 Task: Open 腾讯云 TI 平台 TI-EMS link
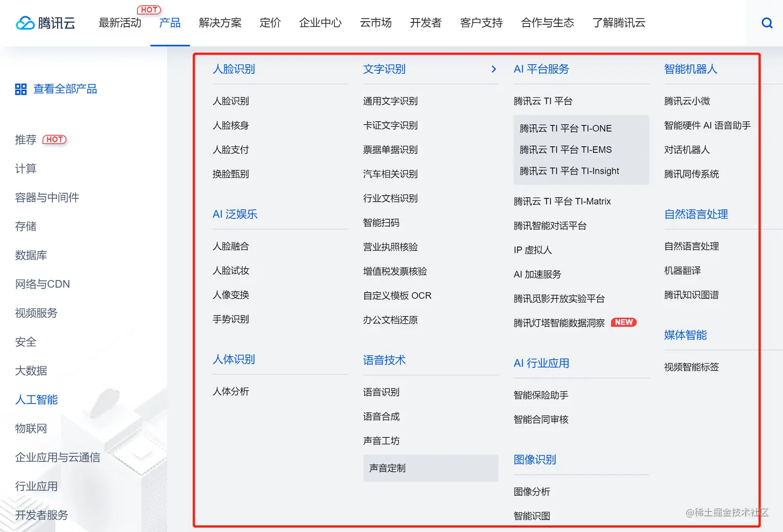tap(565, 150)
